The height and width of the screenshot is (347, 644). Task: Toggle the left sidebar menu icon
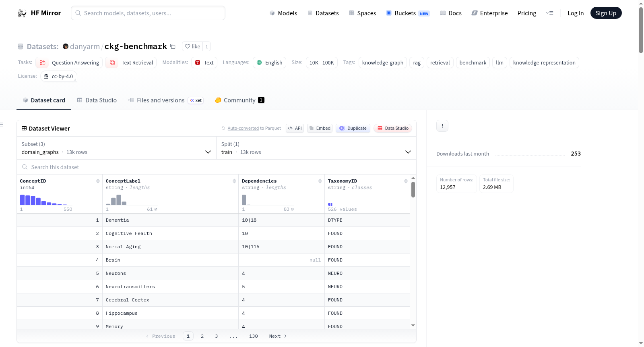pyautogui.click(x=2, y=125)
